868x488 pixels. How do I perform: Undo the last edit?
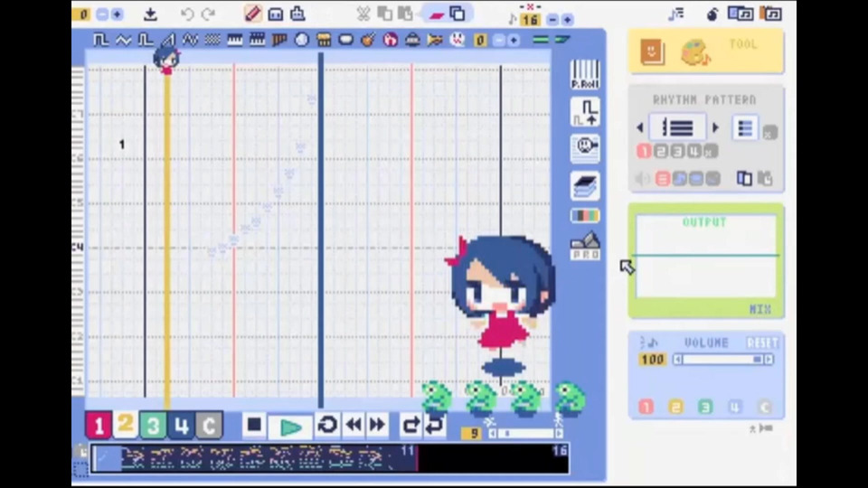(187, 14)
